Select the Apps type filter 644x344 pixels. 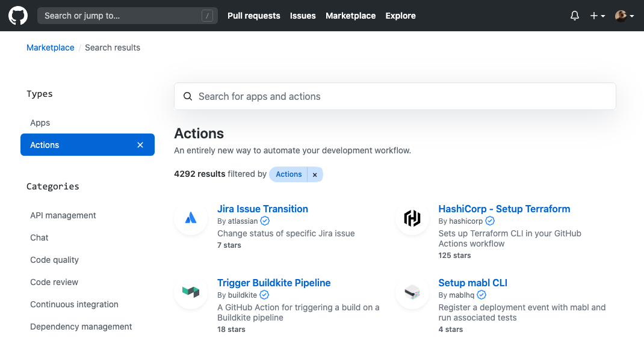click(40, 123)
